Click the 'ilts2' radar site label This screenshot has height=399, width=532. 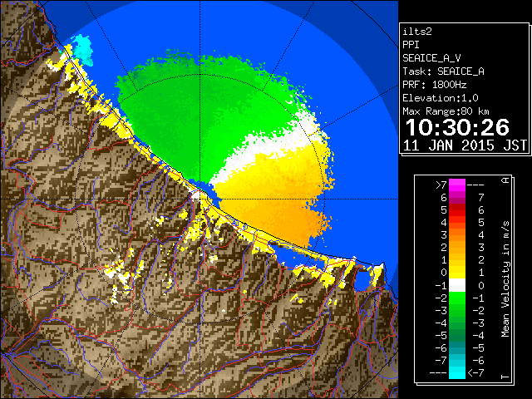coord(417,32)
